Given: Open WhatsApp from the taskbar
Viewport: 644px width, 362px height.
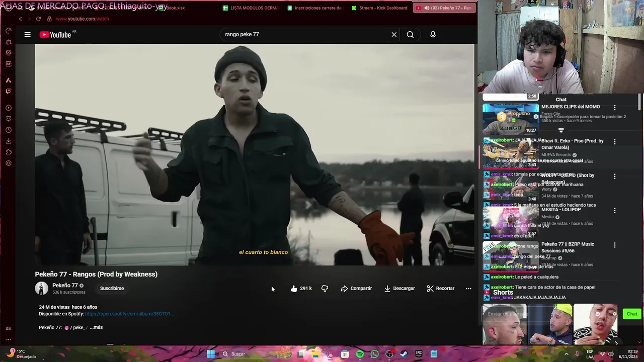Looking at the screenshot, I should click(x=374, y=354).
